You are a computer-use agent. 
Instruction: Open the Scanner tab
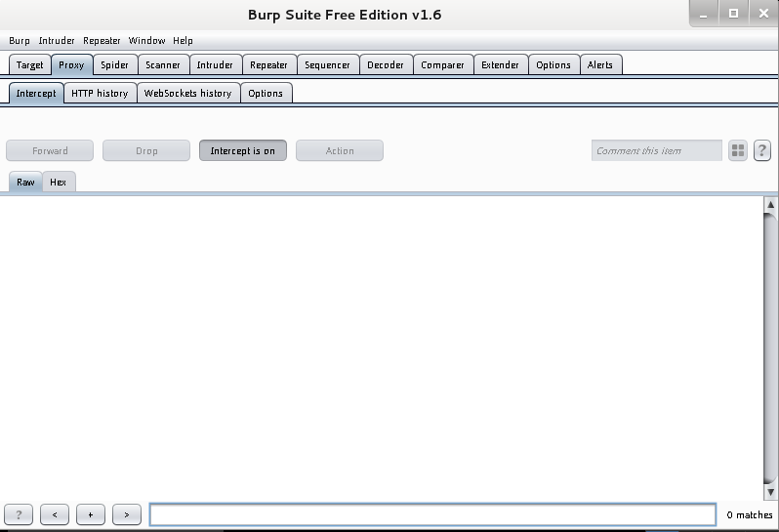pyautogui.click(x=163, y=65)
